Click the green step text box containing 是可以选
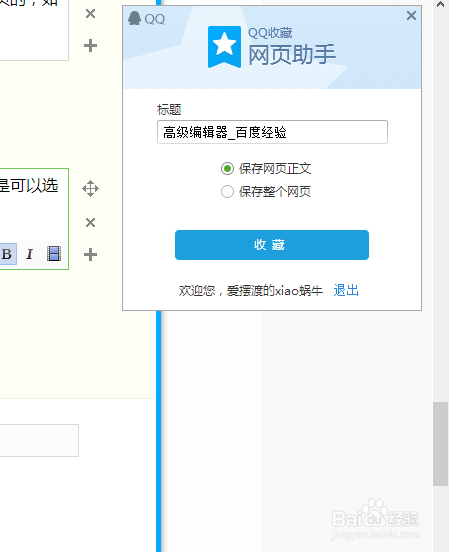 tap(34, 219)
